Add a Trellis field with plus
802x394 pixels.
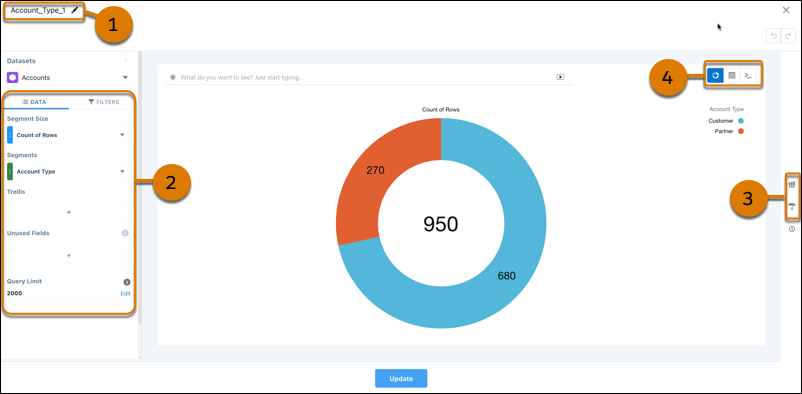(69, 212)
